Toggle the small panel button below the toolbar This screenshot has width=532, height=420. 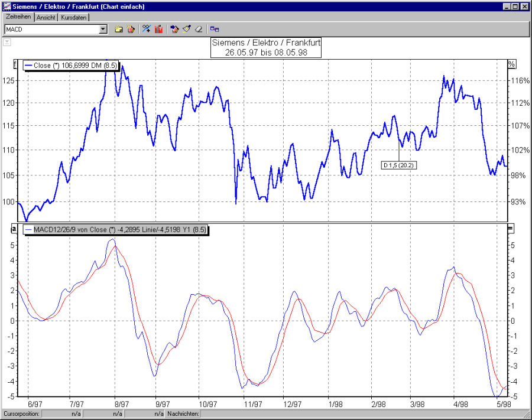click(7, 42)
